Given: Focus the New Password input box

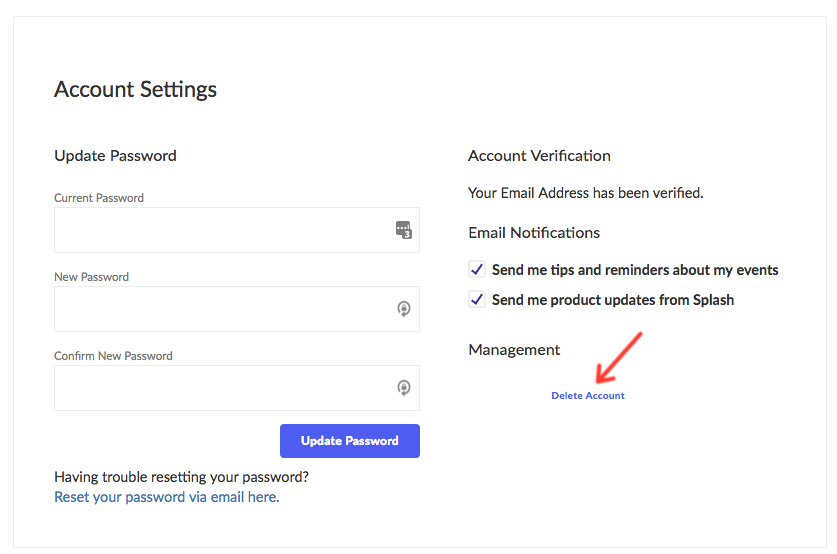Looking at the screenshot, I should coord(237,309).
